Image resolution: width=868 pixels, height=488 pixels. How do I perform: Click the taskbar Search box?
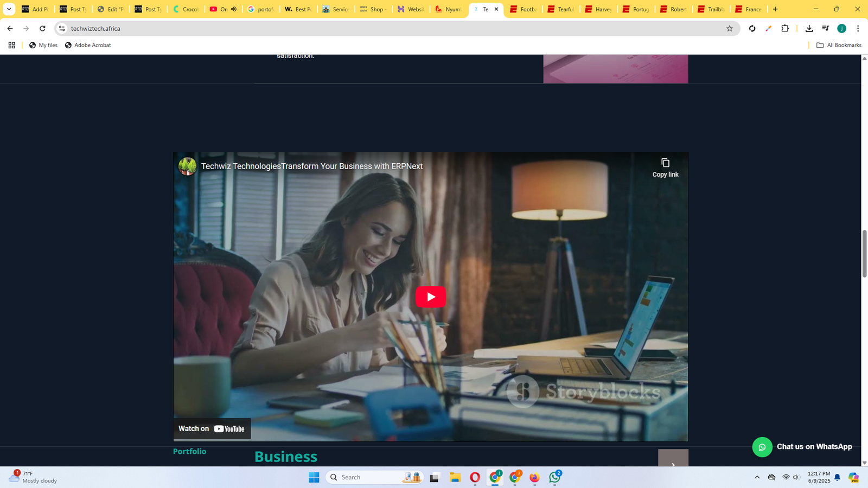(375, 477)
